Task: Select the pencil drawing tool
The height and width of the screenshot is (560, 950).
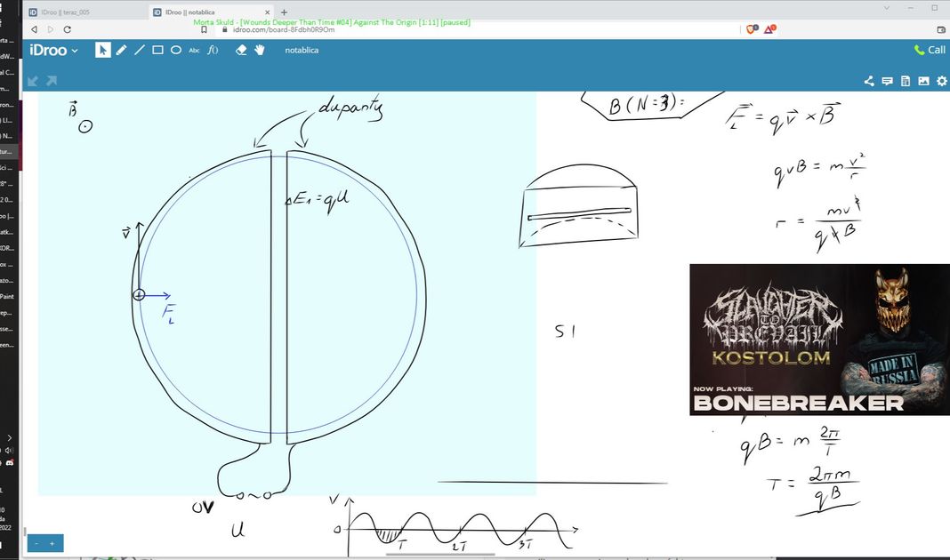Action: tap(121, 50)
